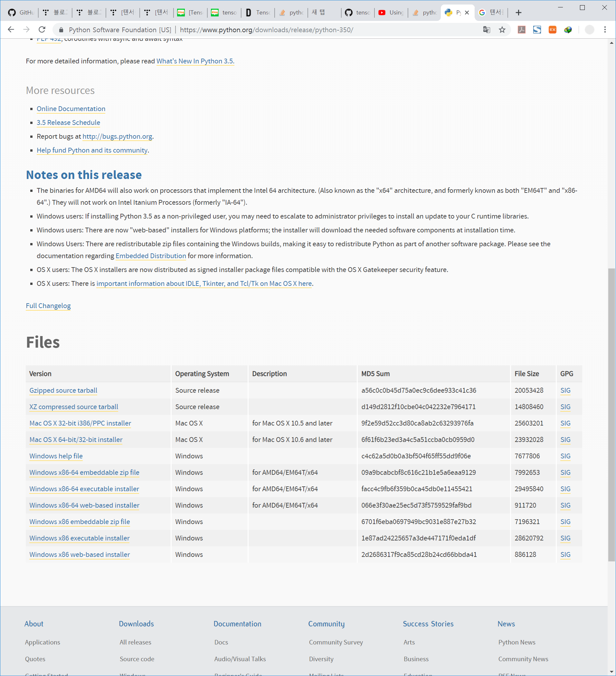The width and height of the screenshot is (616, 676).
Task: Click the Success Stories footer heading
Action: click(428, 624)
